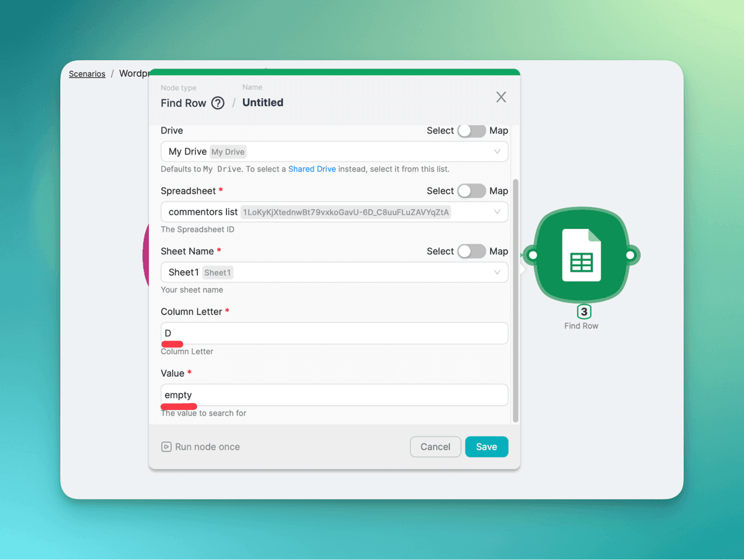This screenshot has height=560, width=744.
Task: Click the Find Row help question mark icon
Action: click(218, 103)
